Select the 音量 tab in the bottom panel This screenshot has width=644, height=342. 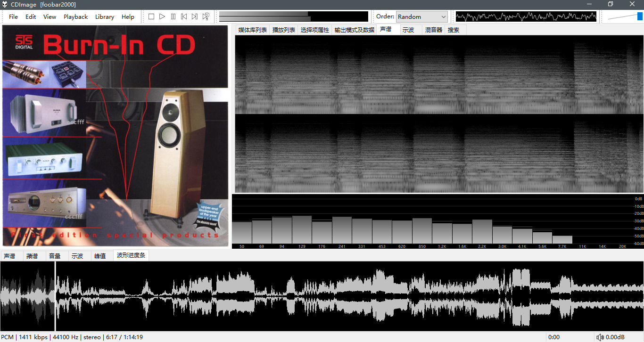pyautogui.click(x=55, y=256)
